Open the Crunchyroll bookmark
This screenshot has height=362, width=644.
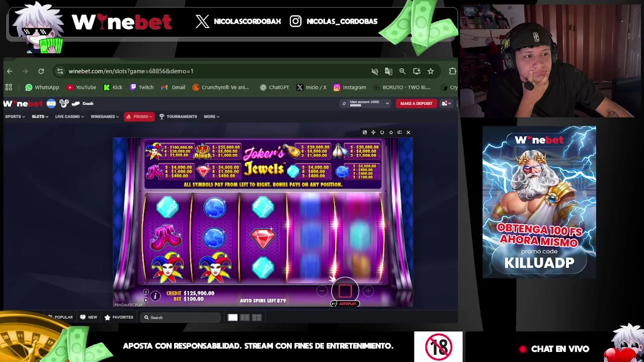(220, 87)
